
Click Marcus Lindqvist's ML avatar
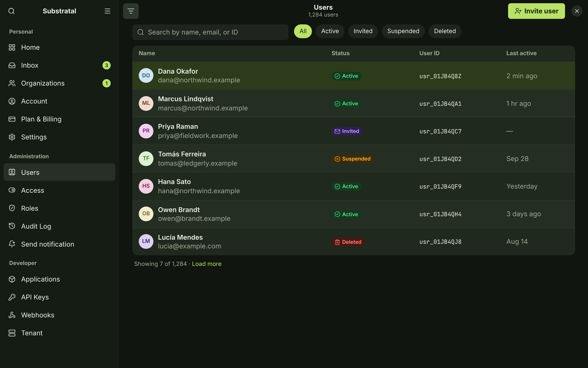[146, 103]
